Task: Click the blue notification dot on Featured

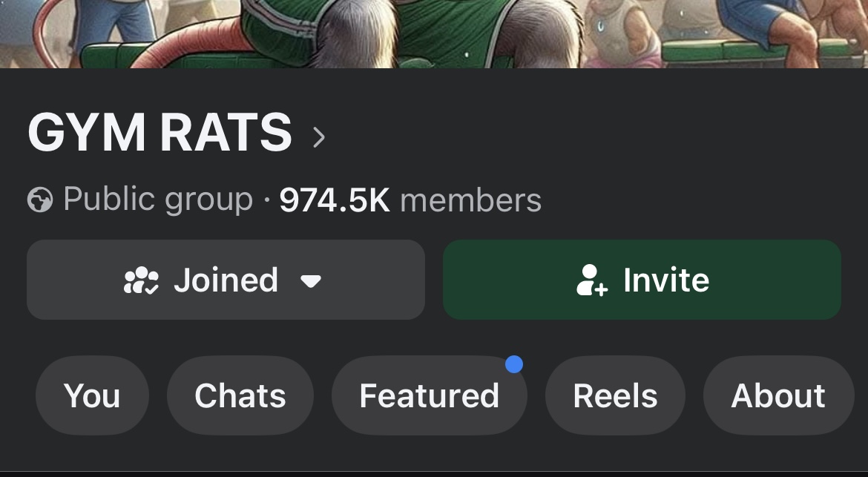Action: [513, 365]
